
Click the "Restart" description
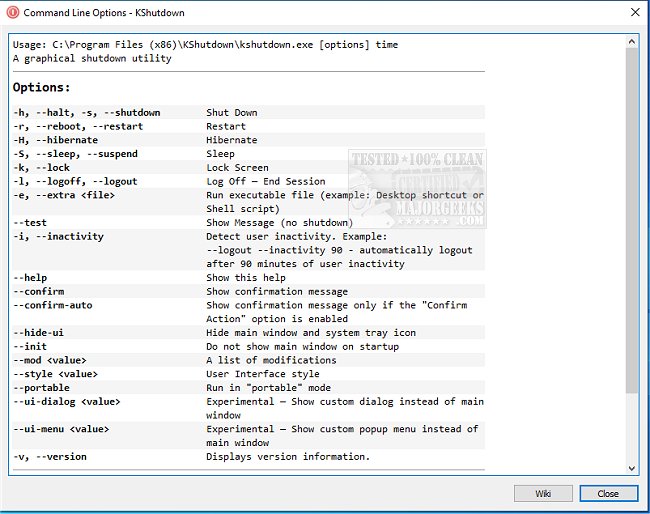pos(226,126)
